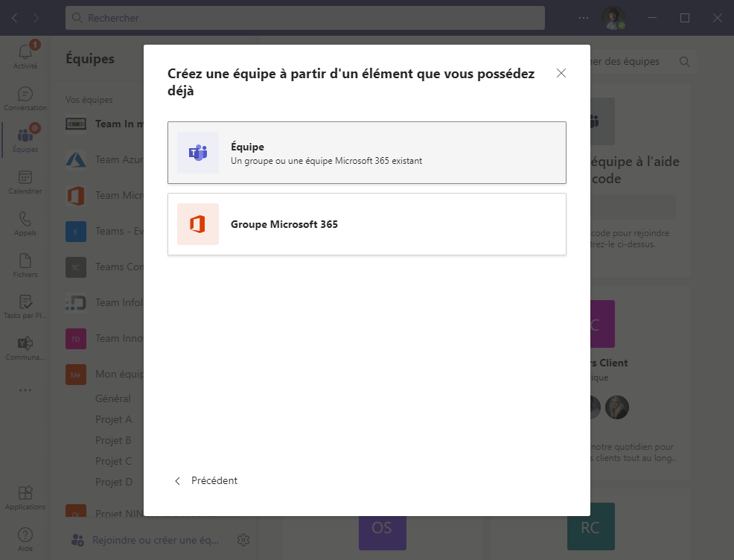This screenshot has width=734, height=560.
Task: Open settings and more ellipsis menu
Action: click(x=584, y=18)
